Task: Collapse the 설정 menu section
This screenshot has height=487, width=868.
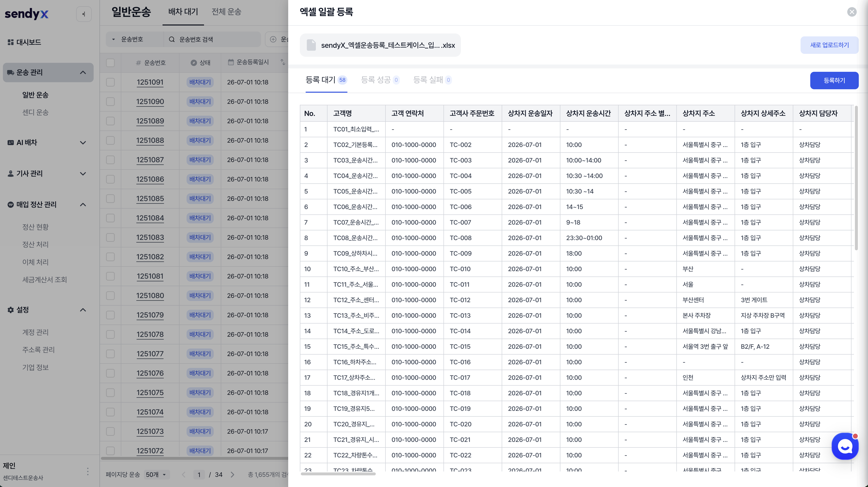Action: click(83, 309)
